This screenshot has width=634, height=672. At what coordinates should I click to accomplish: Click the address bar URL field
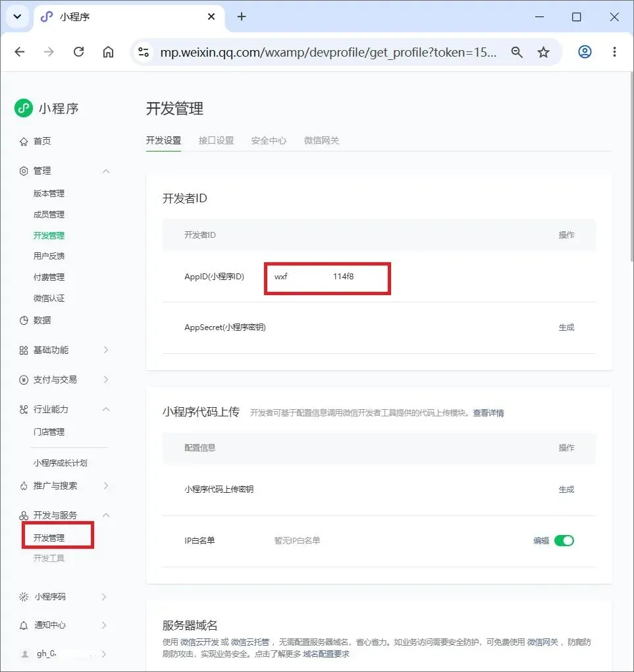point(328,52)
